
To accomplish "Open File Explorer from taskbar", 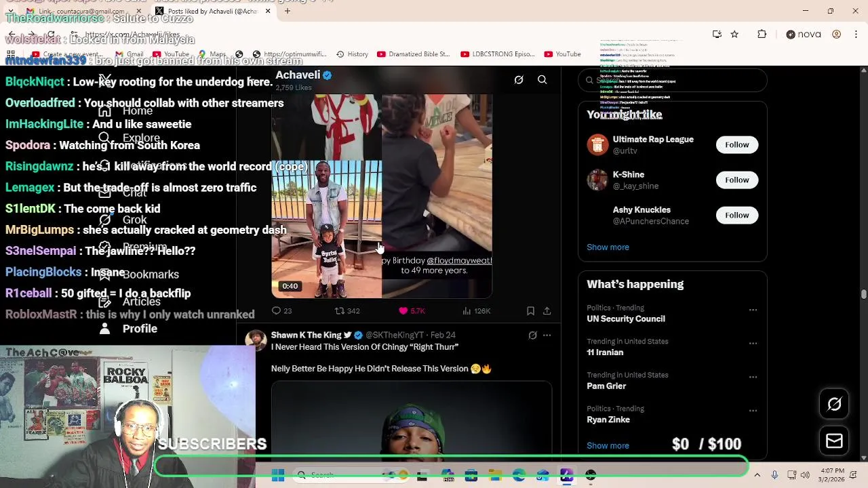I will [495, 476].
